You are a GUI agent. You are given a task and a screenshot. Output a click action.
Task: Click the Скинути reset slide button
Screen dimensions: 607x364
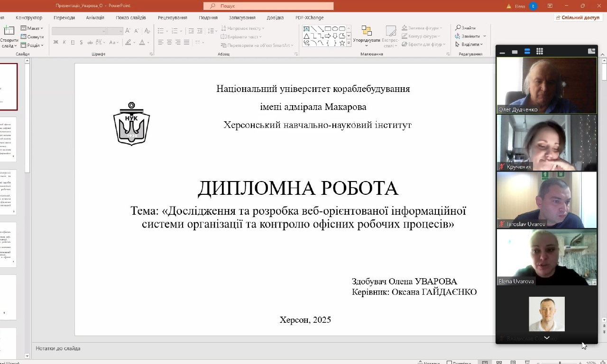32,37
